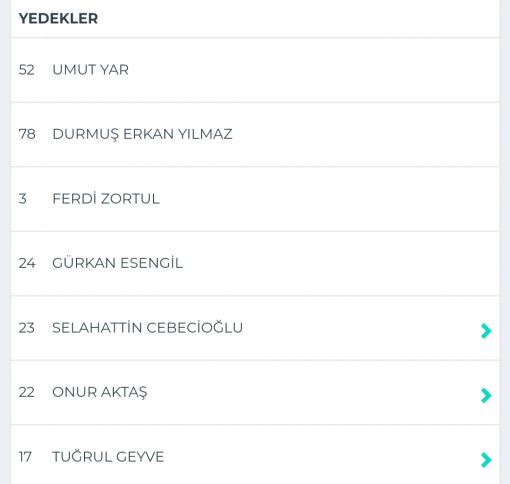The width and height of the screenshot is (510, 484).
Task: Click jersey number 52
Action: coord(26,70)
